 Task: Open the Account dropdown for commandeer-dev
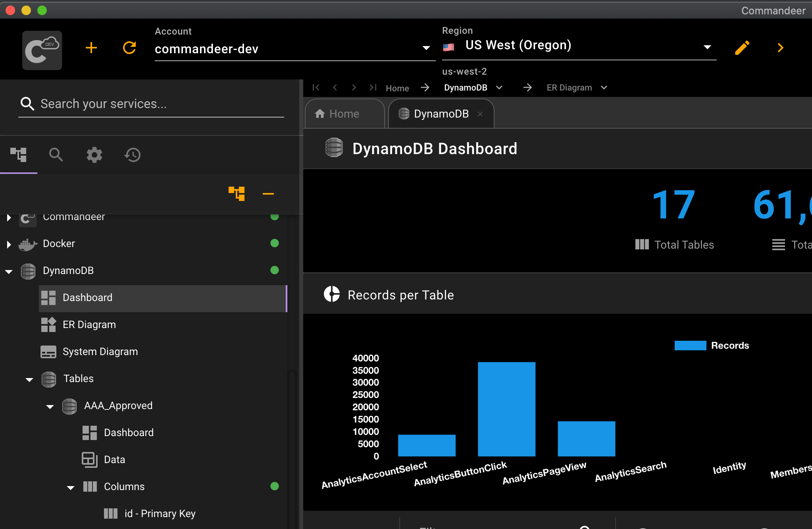[x=426, y=48]
